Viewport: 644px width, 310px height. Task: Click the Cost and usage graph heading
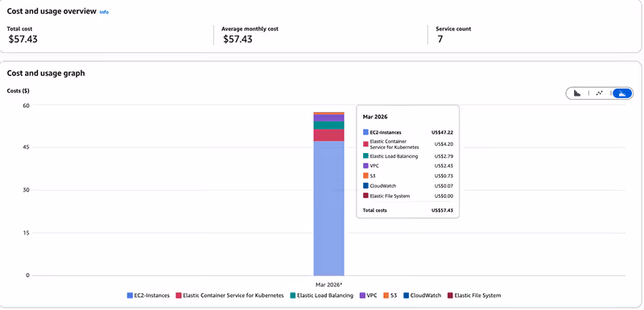tap(46, 73)
